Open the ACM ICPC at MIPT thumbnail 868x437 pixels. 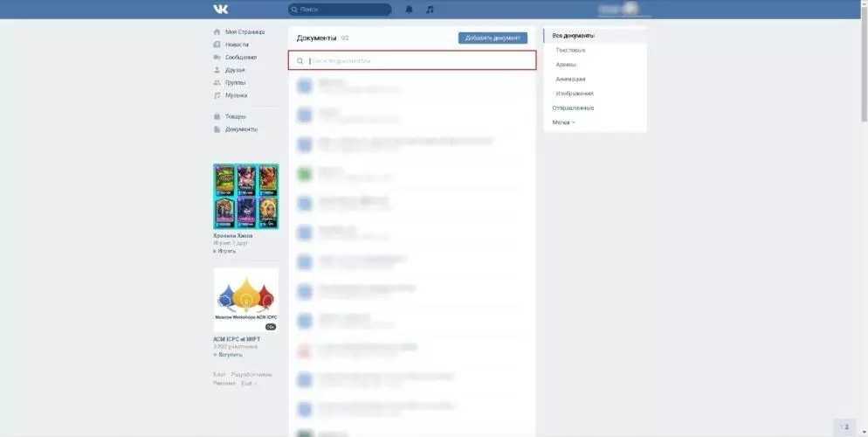point(245,300)
